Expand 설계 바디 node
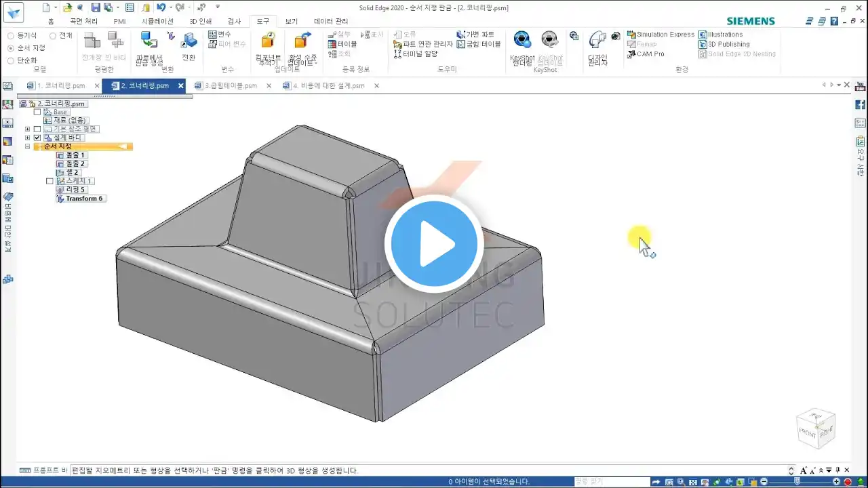Viewport: 868px width, 488px height. (28, 138)
